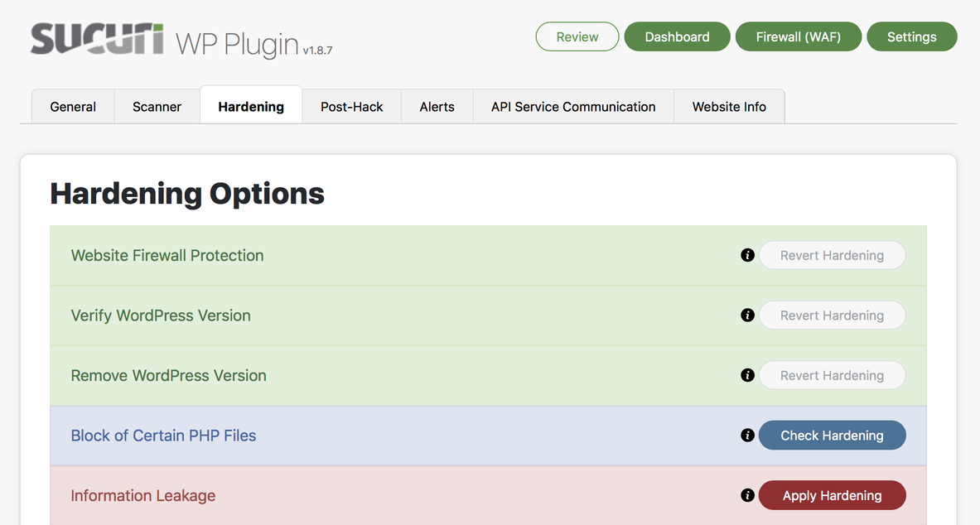The width and height of the screenshot is (980, 525).
Task: Open plugin Settings
Action: [911, 36]
